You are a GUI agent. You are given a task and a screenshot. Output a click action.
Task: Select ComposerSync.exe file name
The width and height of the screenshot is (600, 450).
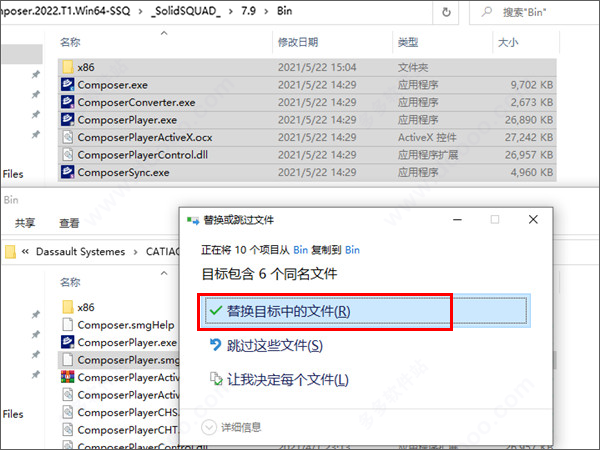click(x=123, y=173)
